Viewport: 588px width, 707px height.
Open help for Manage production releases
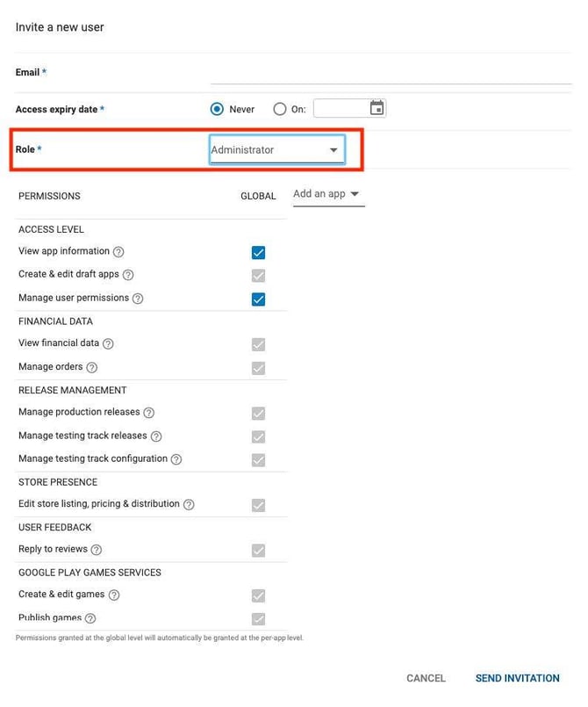pyautogui.click(x=151, y=412)
